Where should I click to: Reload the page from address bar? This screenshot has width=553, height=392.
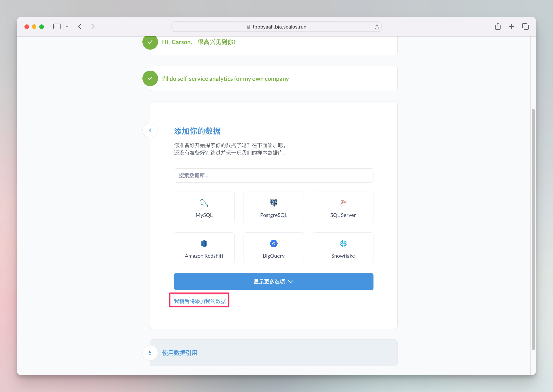pos(376,27)
